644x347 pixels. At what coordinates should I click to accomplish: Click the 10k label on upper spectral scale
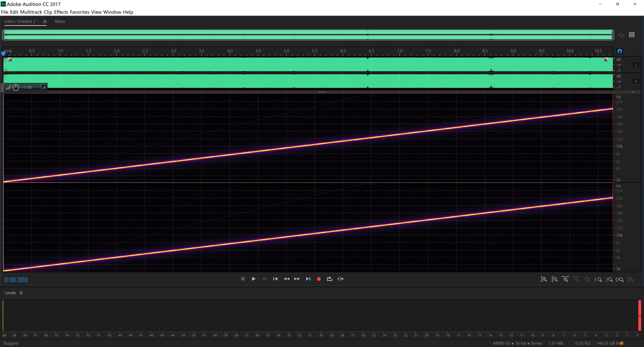(x=619, y=146)
